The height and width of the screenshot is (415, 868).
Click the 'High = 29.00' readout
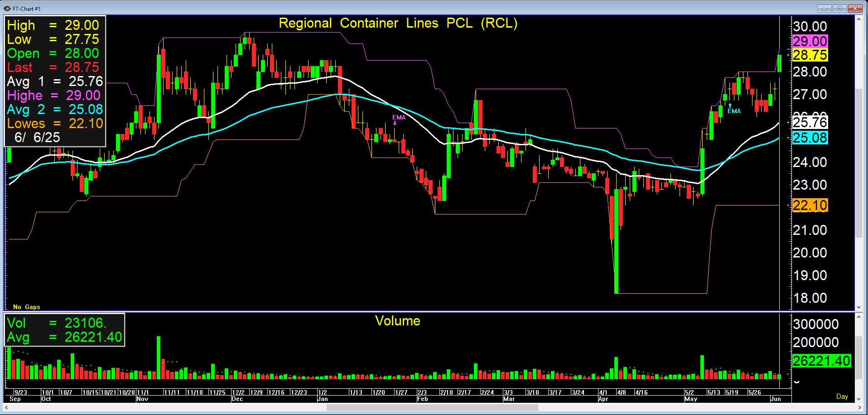click(53, 25)
